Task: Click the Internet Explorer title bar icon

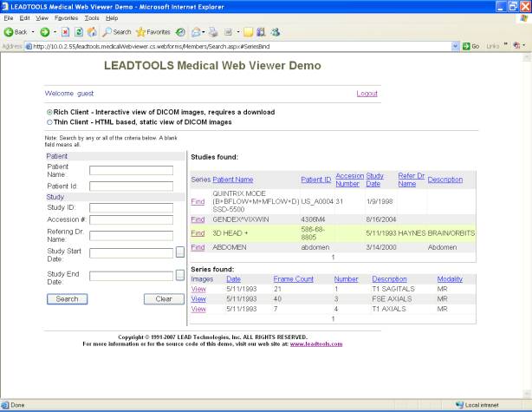Action: click(x=5, y=6)
